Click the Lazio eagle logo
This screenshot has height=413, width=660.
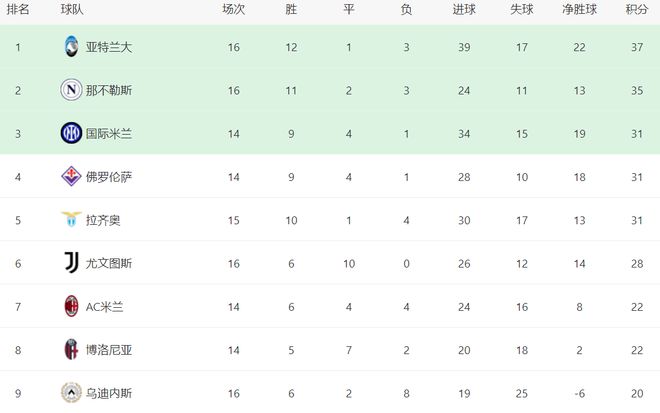click(x=71, y=219)
